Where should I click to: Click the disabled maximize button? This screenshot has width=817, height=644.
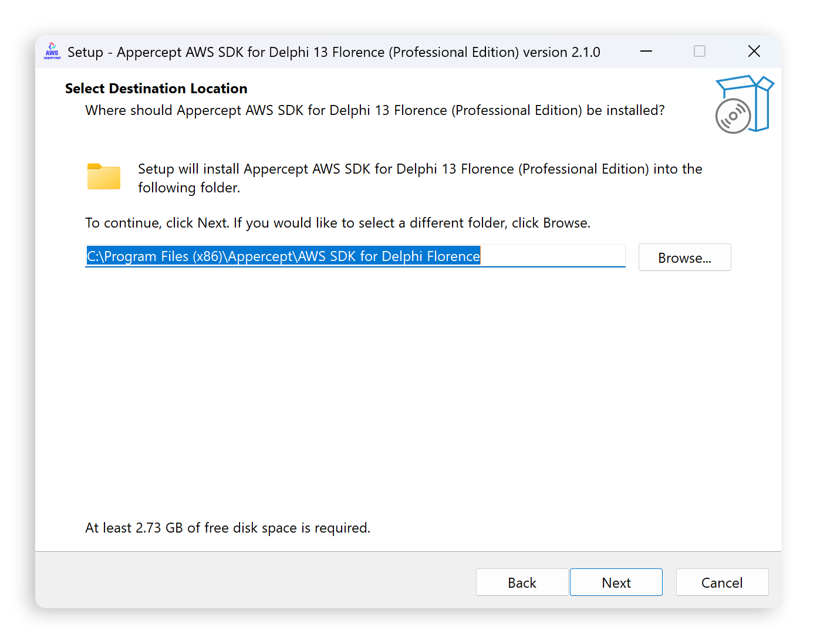pyautogui.click(x=700, y=52)
